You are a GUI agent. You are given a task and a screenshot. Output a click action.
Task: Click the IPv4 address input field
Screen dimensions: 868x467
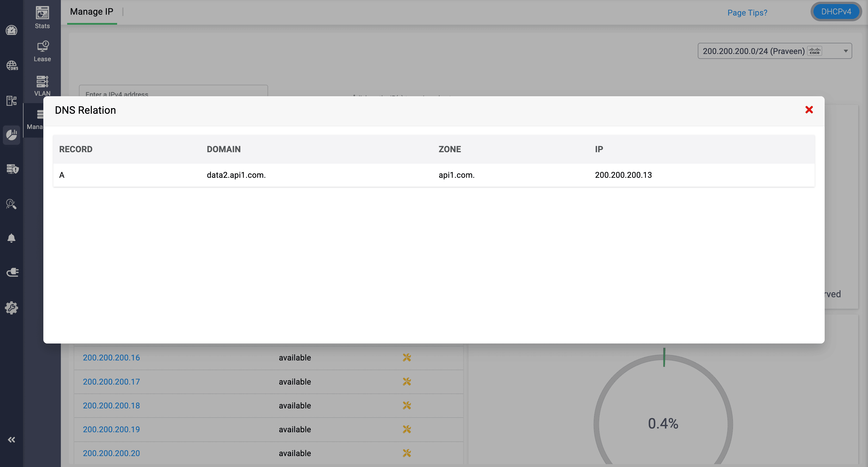173,91
